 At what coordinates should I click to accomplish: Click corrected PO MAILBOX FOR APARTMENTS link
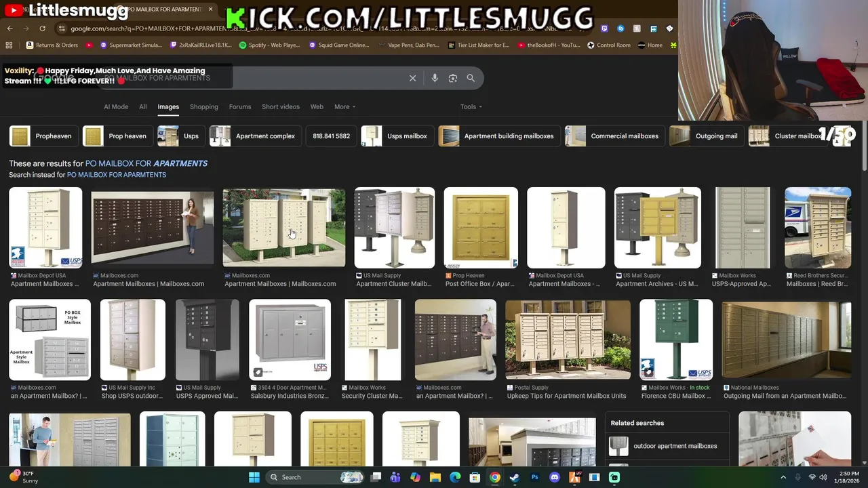pyautogui.click(x=146, y=163)
